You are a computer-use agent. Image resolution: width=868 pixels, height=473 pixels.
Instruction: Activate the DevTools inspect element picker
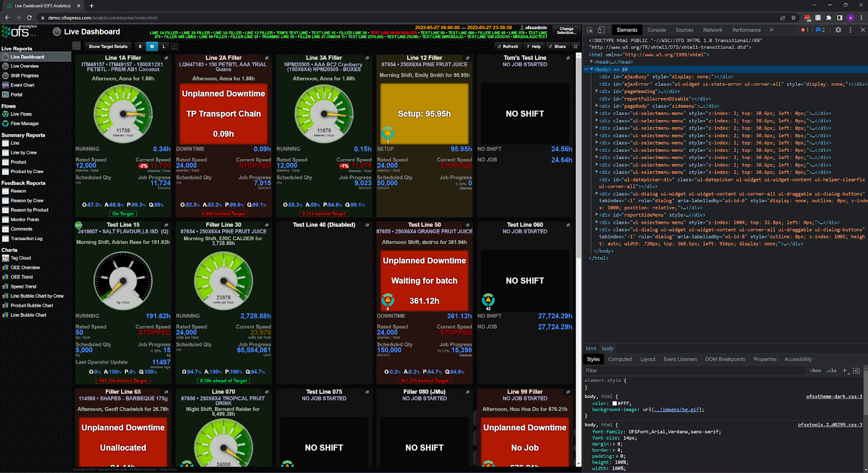tap(590, 30)
